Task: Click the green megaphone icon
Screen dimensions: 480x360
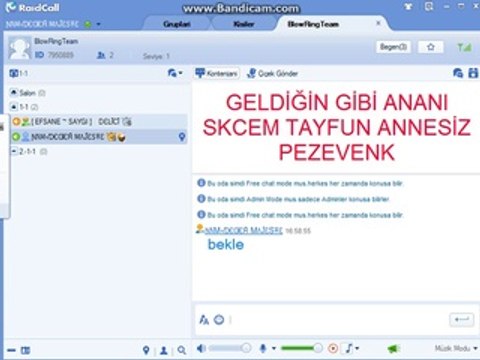Action: click(x=394, y=349)
